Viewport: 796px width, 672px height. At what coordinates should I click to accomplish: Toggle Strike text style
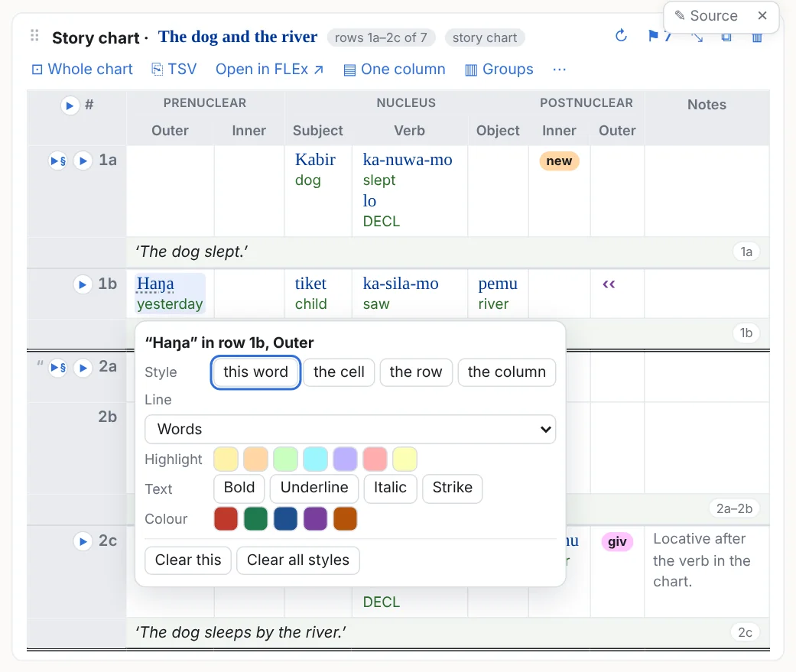tap(453, 488)
